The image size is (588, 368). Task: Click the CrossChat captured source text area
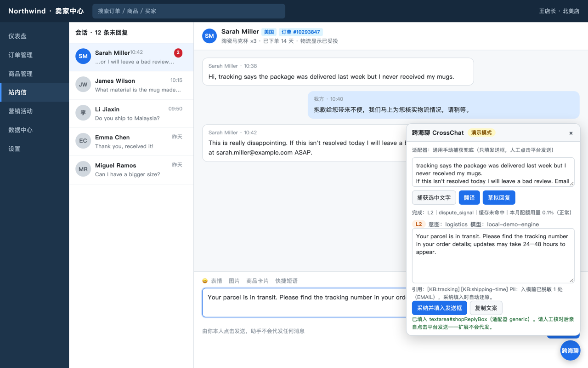point(493,172)
